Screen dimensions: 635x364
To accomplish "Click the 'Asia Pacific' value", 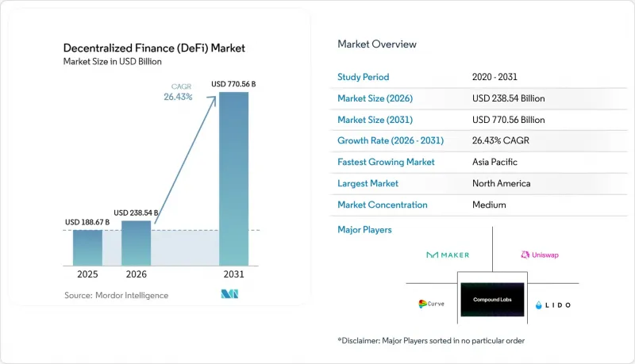I will click(x=495, y=162).
